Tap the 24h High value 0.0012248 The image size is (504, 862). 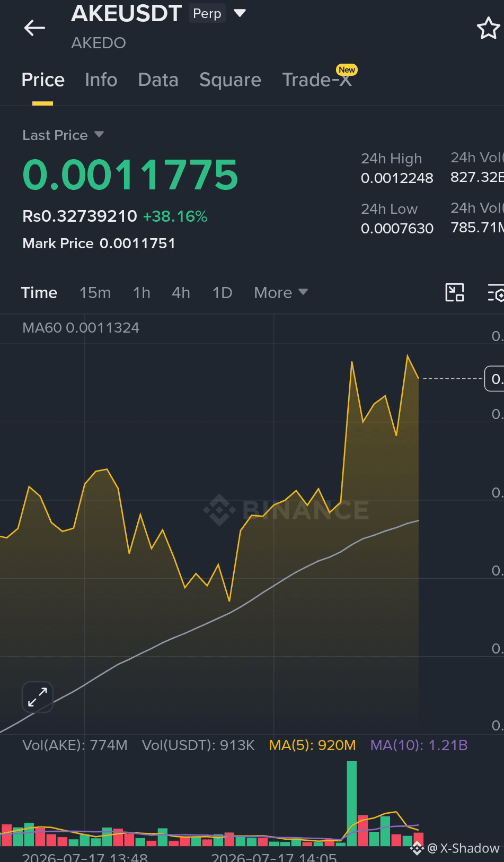[x=397, y=178]
